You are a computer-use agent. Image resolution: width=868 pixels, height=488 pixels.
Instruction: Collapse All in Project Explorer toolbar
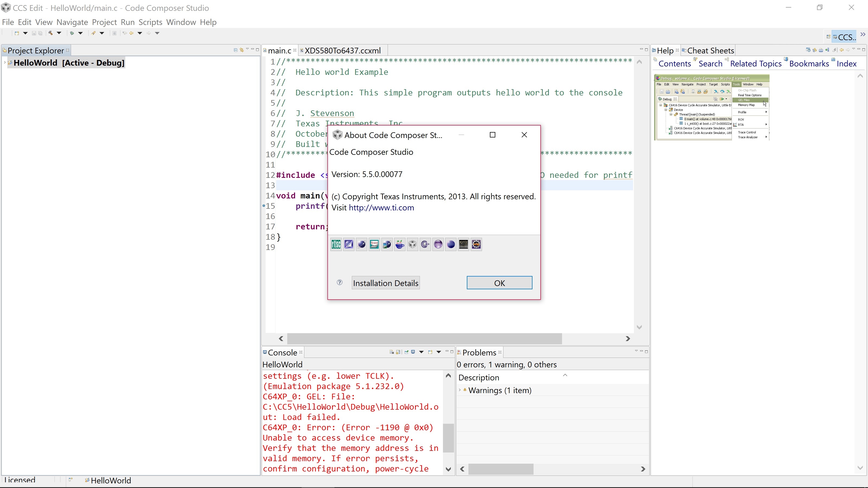[x=235, y=50]
